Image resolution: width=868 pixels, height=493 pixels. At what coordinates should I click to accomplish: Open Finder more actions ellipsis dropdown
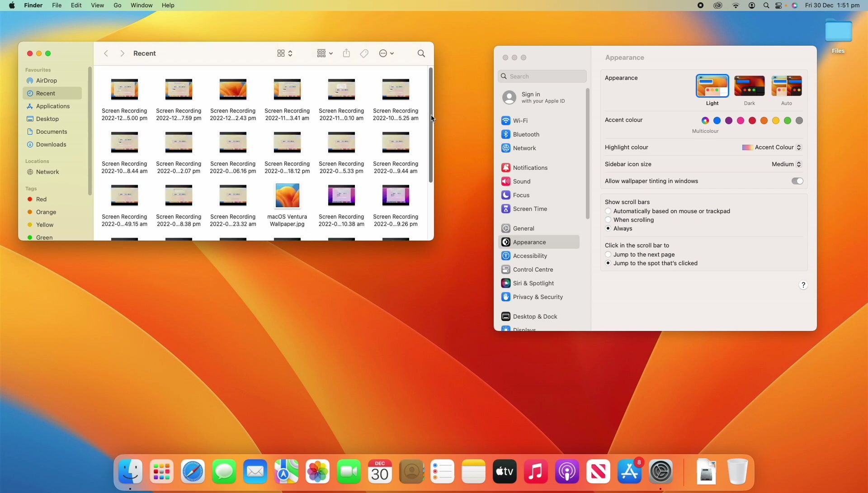386,53
